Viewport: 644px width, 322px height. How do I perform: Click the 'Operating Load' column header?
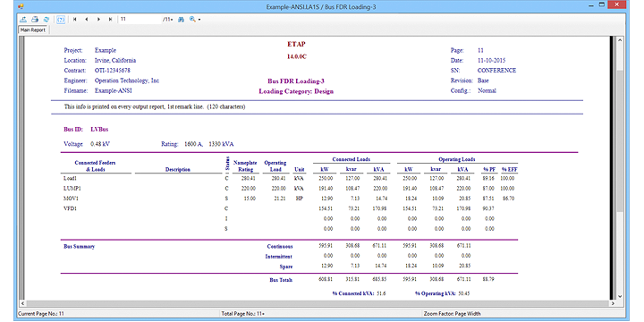(275, 166)
